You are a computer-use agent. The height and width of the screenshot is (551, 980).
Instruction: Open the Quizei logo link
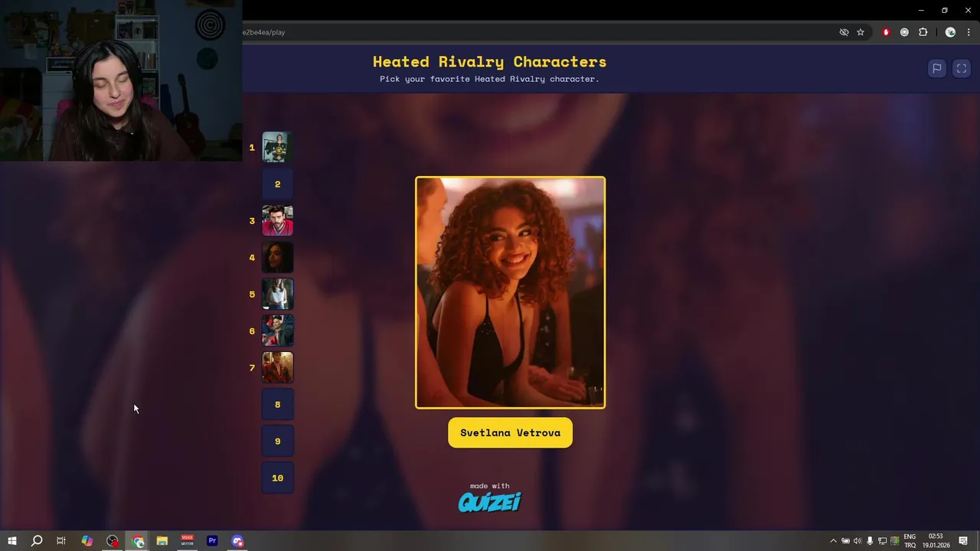pos(489,502)
